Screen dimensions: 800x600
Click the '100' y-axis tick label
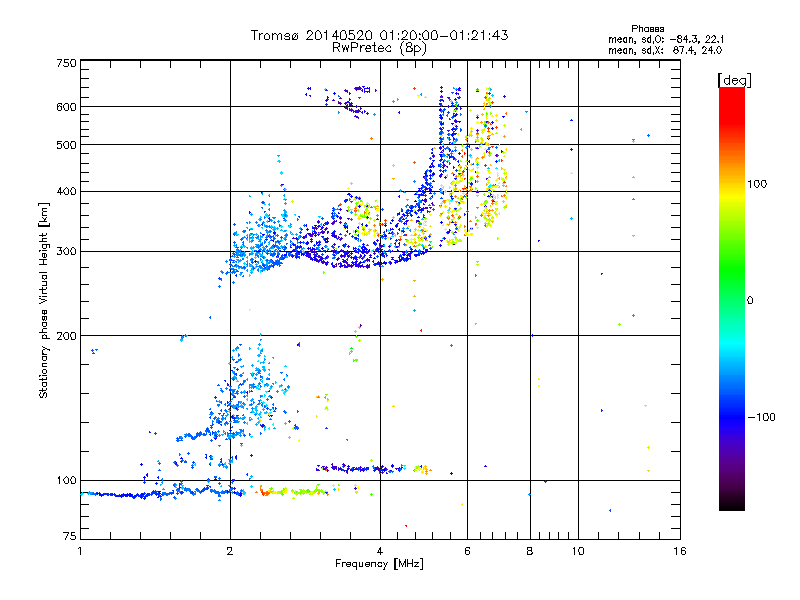click(x=67, y=481)
